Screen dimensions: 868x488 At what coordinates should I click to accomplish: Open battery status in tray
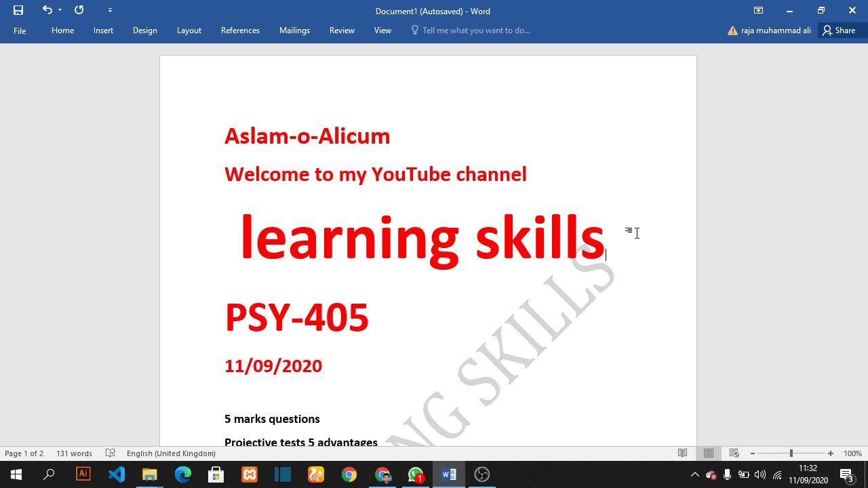coord(744,474)
